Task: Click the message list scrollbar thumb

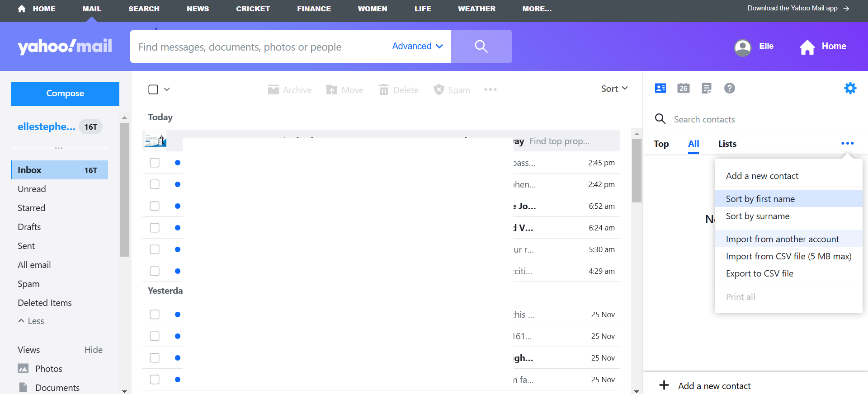Action: pos(637,171)
